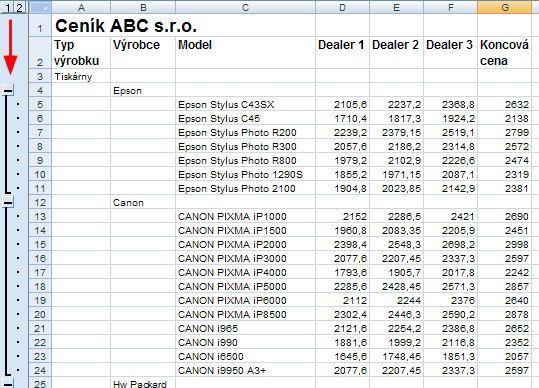Select column F header

pyautogui.click(x=450, y=7)
